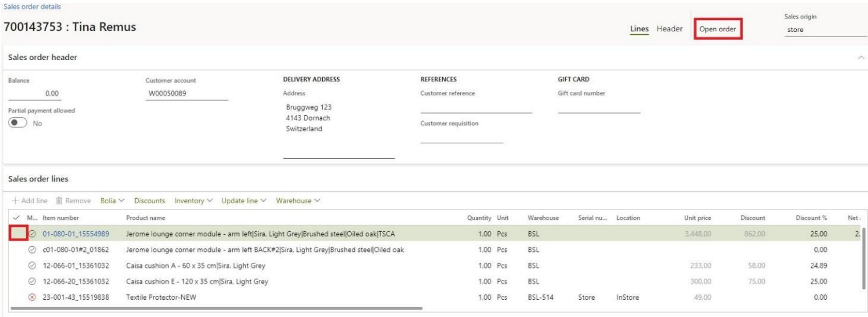
Task: Tick the row selection box for first order line
Action: tap(18, 234)
